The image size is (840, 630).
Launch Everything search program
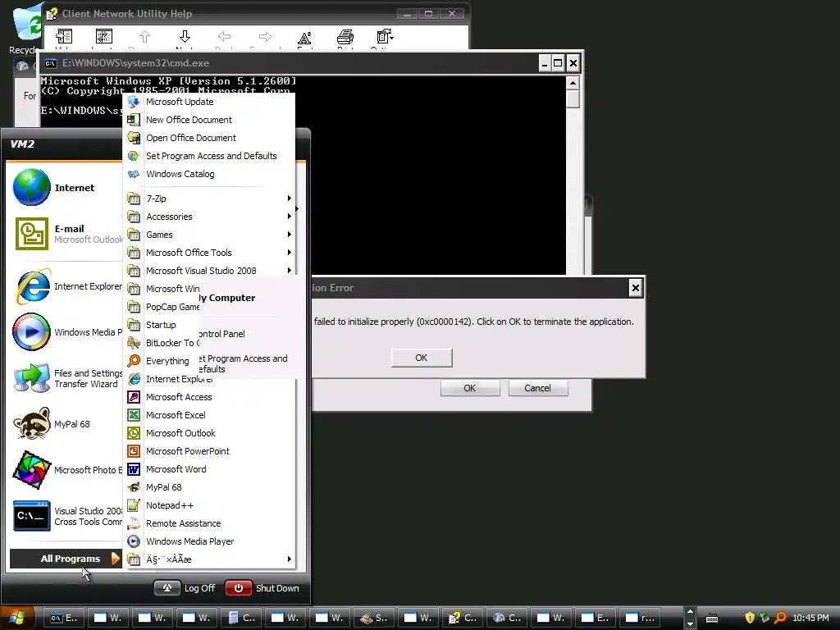click(x=161, y=361)
